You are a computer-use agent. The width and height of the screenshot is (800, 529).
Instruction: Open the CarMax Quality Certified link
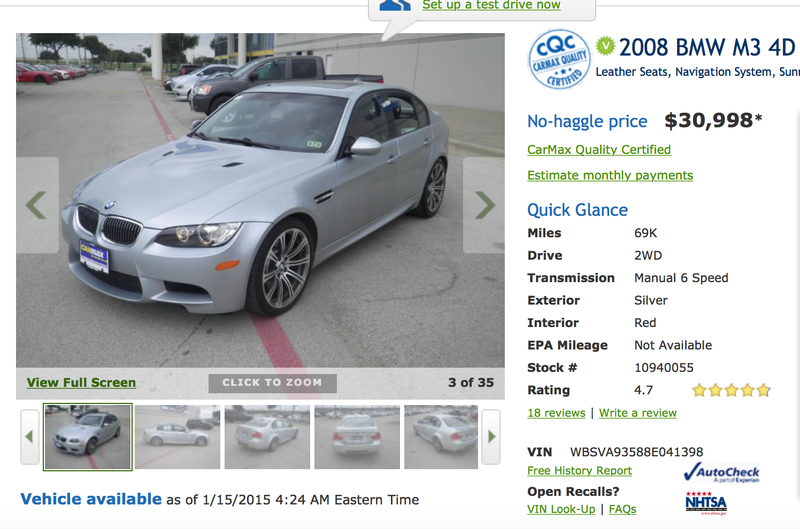tap(599, 149)
